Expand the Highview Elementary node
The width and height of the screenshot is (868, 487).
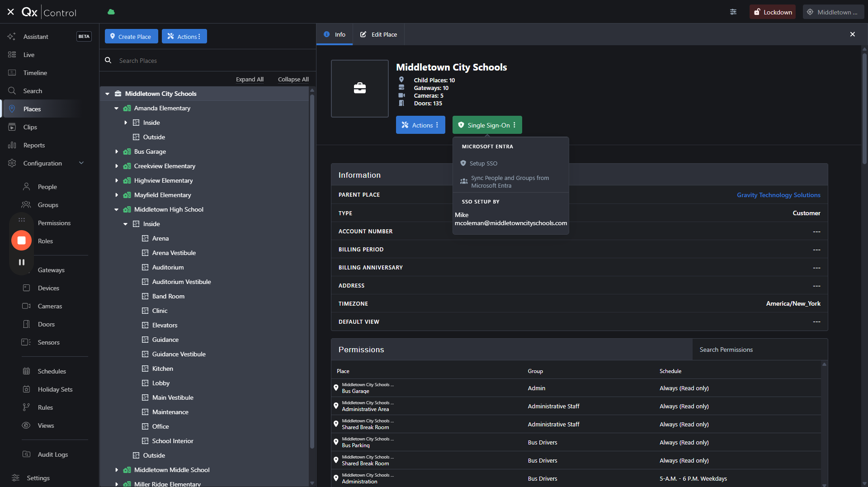(x=117, y=181)
